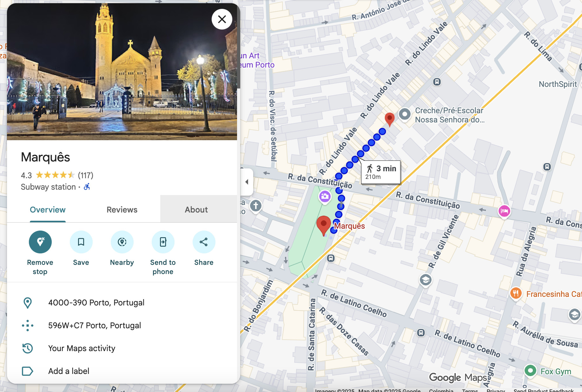Click the Remove stop icon button
Image resolution: width=582 pixels, height=392 pixels.
point(40,242)
